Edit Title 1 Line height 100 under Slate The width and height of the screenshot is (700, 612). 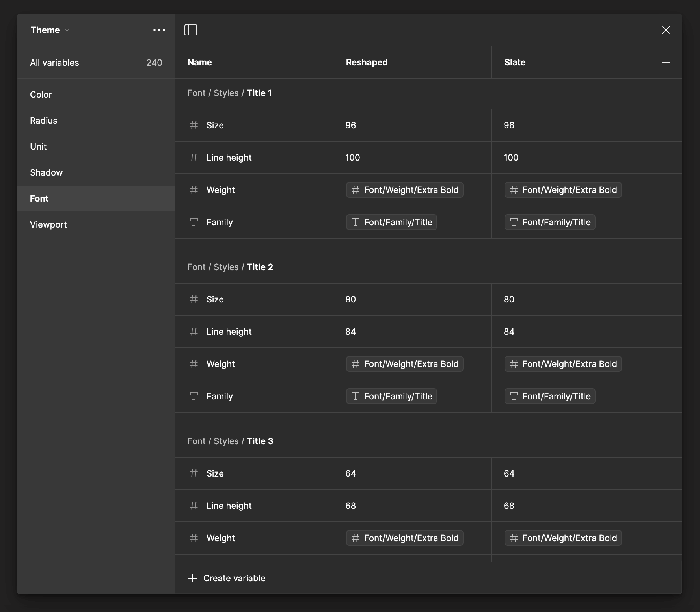coord(571,158)
